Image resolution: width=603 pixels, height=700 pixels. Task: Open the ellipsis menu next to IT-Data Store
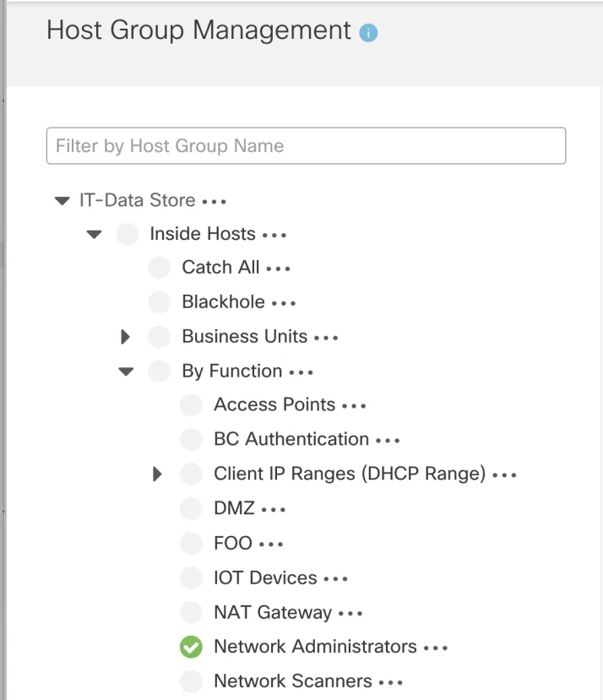[x=215, y=202]
